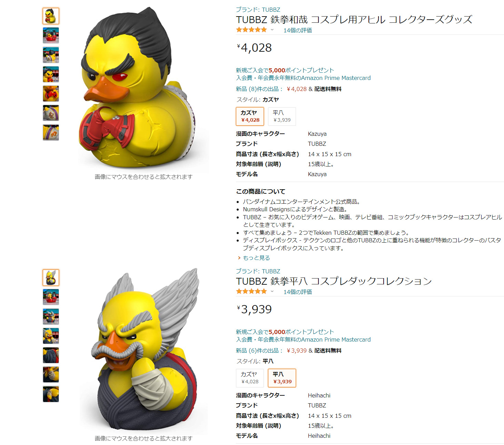Open 新品 (8)件の出品 offers link
Viewport: 504px width, 445px height.
coord(259,89)
